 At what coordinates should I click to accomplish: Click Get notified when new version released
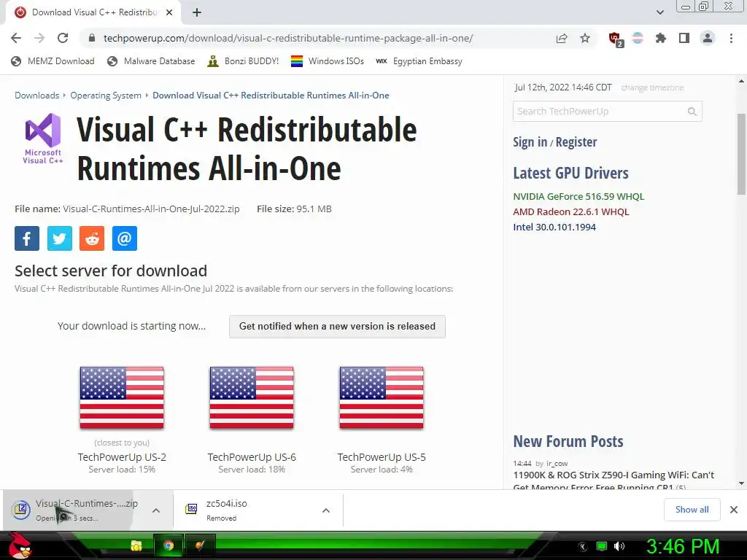(337, 326)
